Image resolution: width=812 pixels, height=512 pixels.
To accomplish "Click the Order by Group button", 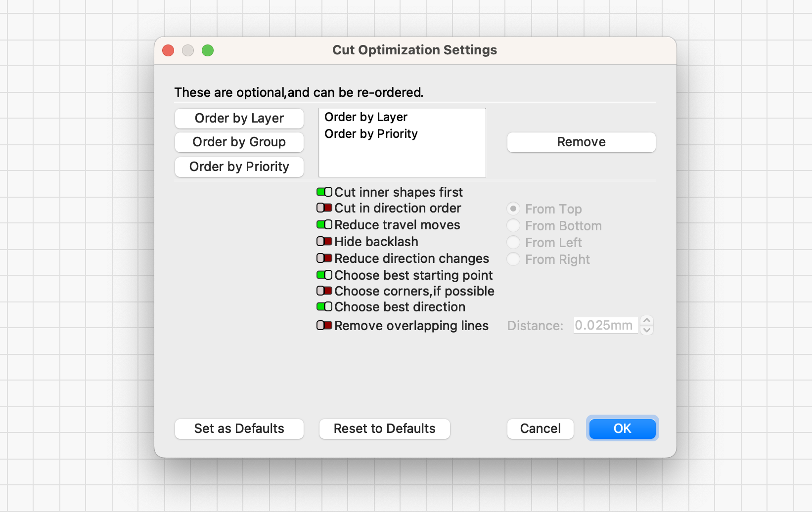I will (x=239, y=142).
